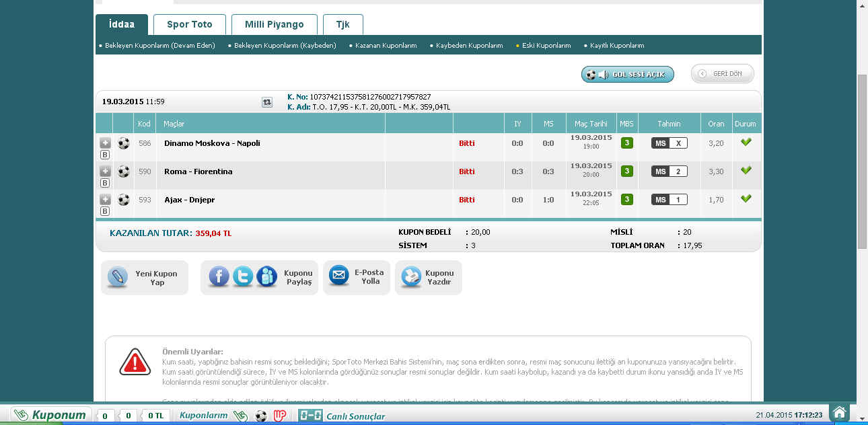The height and width of the screenshot is (425, 868).
Task: Go back with the Geri Dön button
Action: [722, 74]
